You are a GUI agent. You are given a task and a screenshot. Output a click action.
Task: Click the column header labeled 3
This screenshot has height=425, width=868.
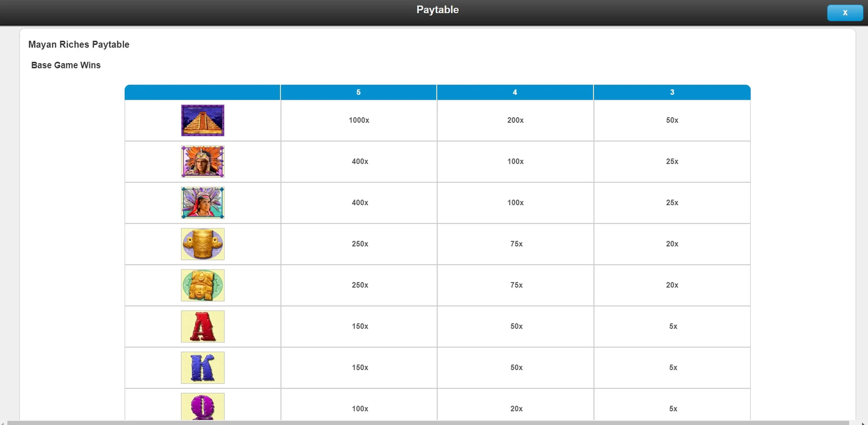[x=672, y=92]
